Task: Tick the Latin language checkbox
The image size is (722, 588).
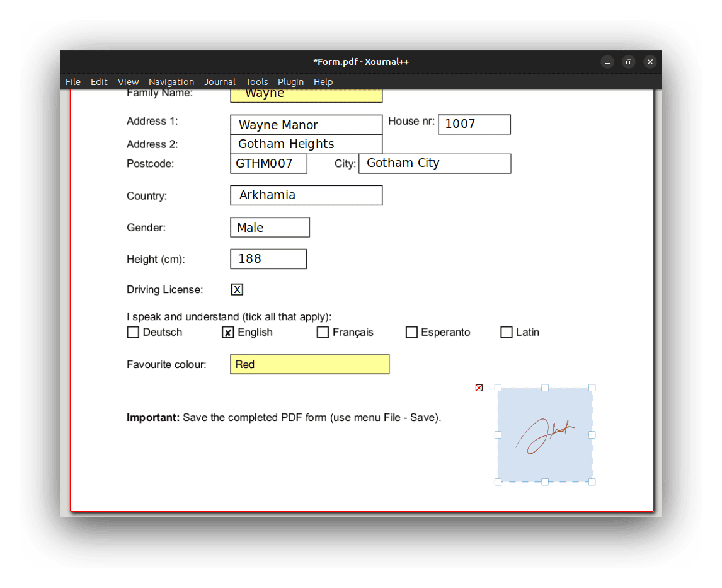Action: 506,333
